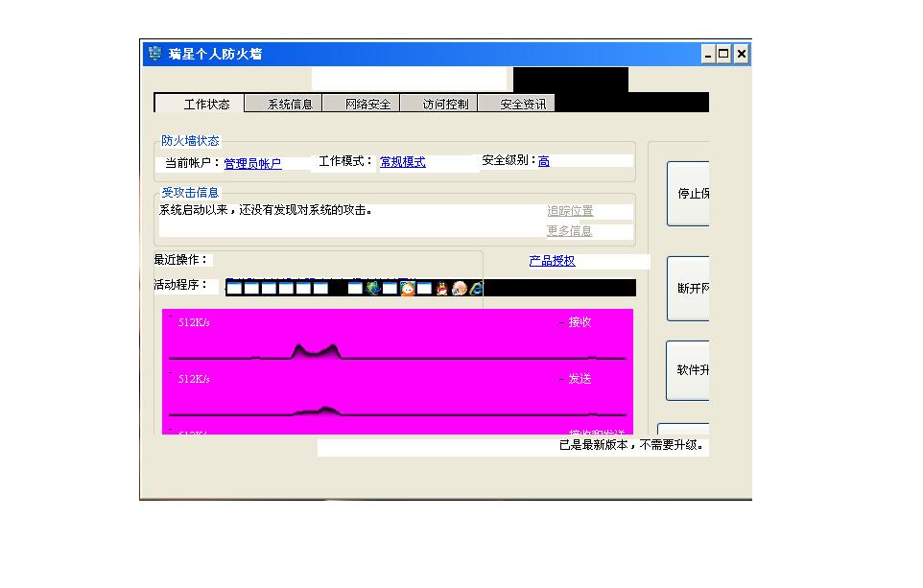
Task: Click the 系统启动以来 attack status message
Action: click(266, 210)
